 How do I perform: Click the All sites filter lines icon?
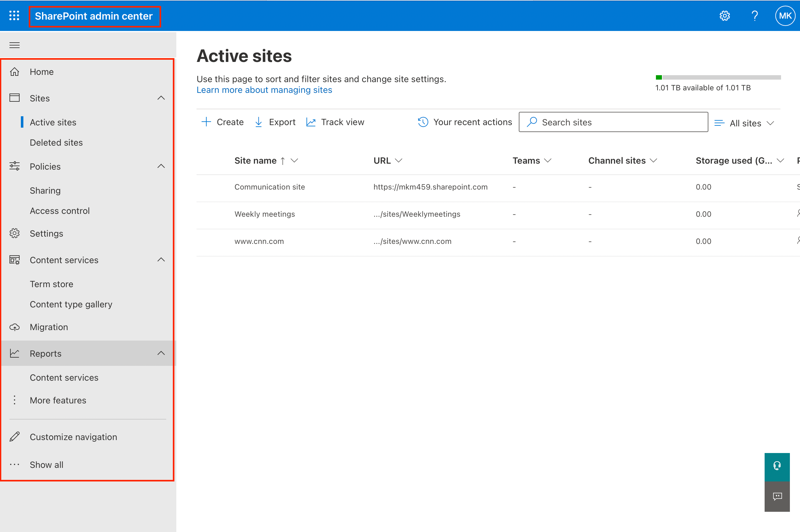coord(719,123)
